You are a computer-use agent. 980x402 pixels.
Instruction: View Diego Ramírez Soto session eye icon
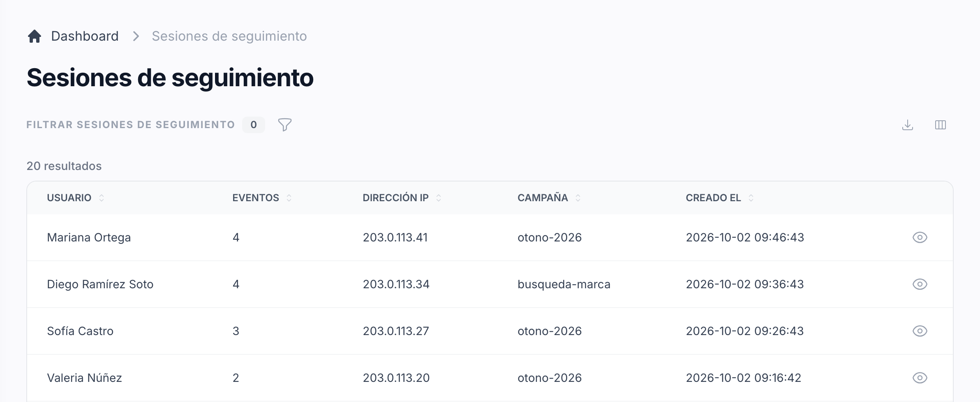coord(920,284)
